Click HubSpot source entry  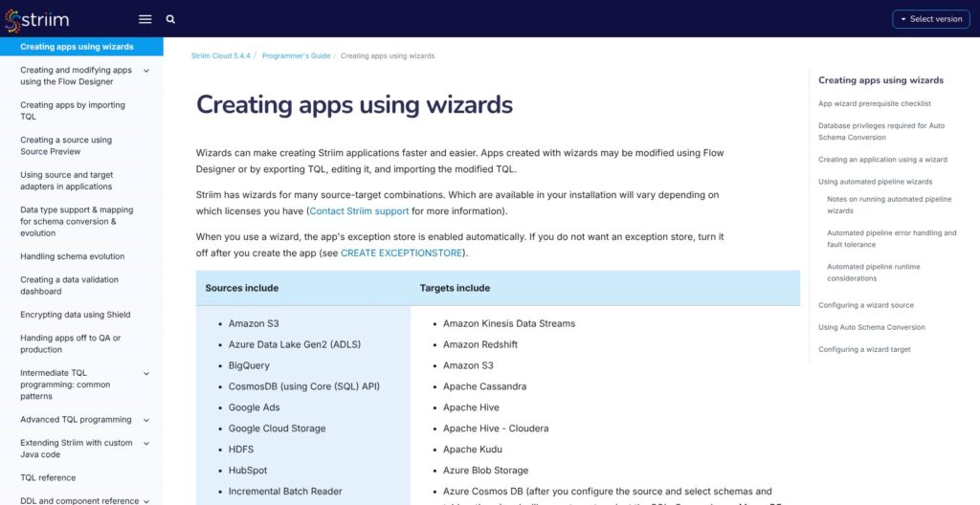(x=248, y=471)
